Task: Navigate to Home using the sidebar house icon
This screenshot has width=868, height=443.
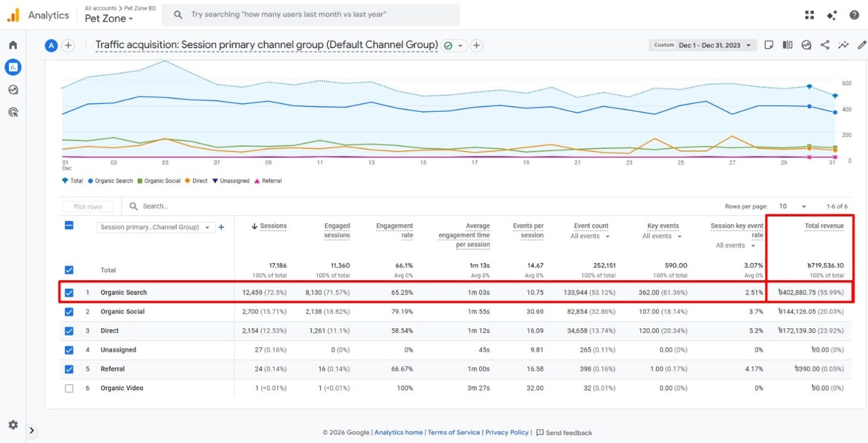Action: coord(12,45)
